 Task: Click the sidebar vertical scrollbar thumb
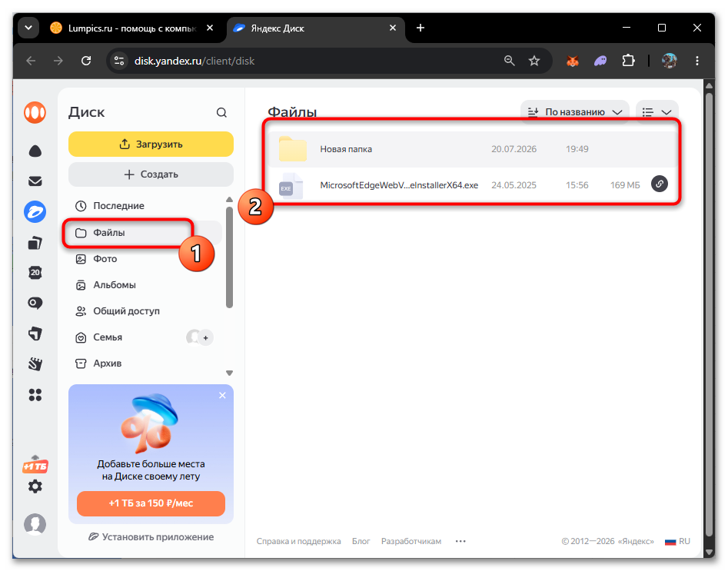(229, 257)
